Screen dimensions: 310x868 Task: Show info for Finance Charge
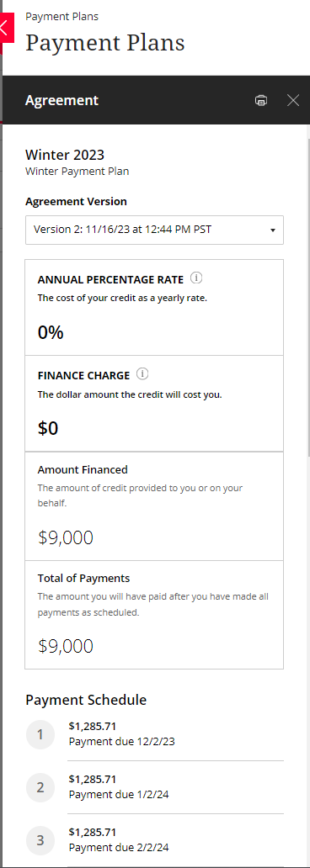(142, 374)
